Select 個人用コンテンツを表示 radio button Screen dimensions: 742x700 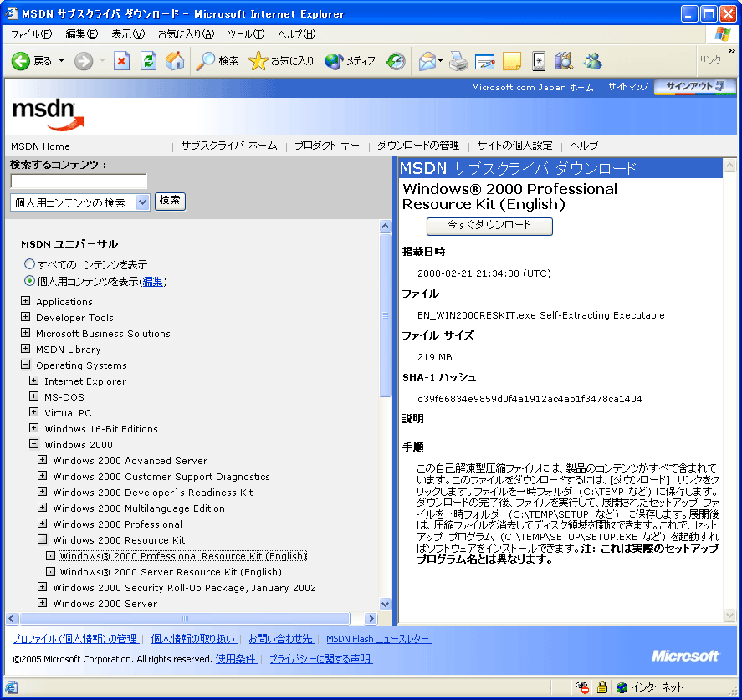(29, 282)
